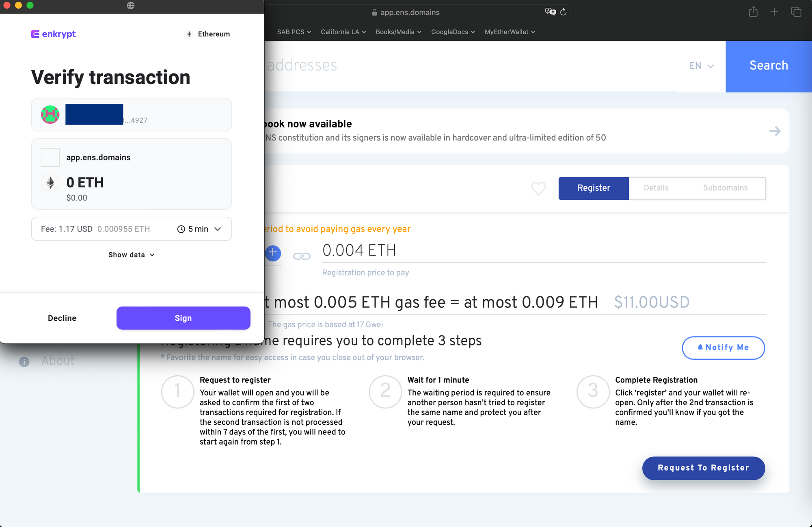The height and width of the screenshot is (527, 812).
Task: Open the EN language dropdown
Action: coord(701,66)
